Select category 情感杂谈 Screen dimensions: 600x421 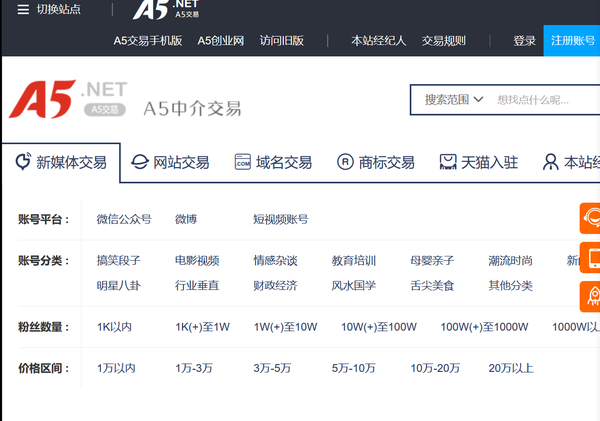(275, 261)
